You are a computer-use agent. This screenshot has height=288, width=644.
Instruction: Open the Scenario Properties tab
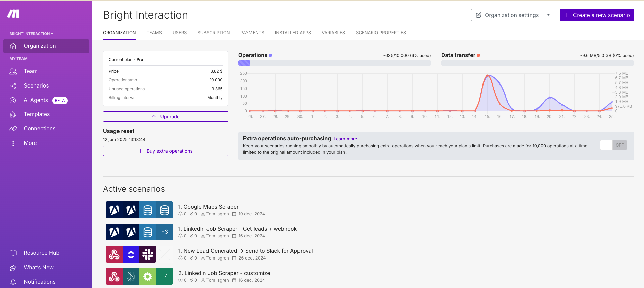click(381, 33)
